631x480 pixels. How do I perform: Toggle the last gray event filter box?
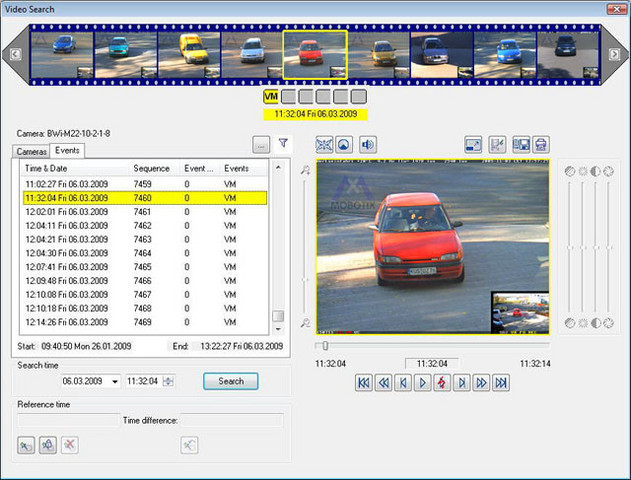click(358, 97)
